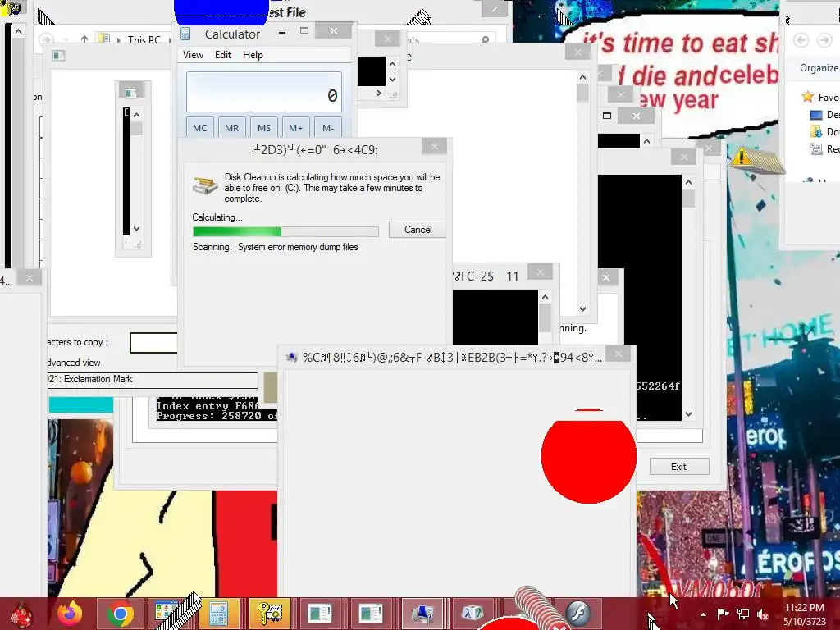
Task: Launch Google Chrome from the taskbar
Action: pos(121,614)
